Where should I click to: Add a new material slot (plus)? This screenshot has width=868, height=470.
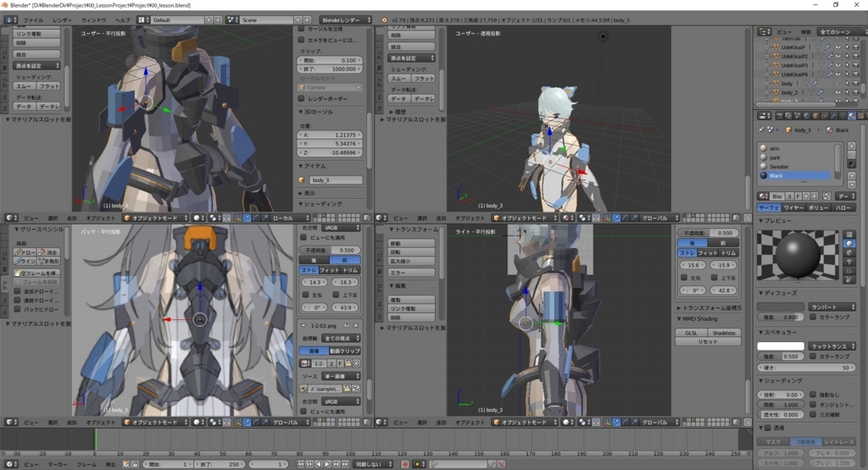pos(851,146)
